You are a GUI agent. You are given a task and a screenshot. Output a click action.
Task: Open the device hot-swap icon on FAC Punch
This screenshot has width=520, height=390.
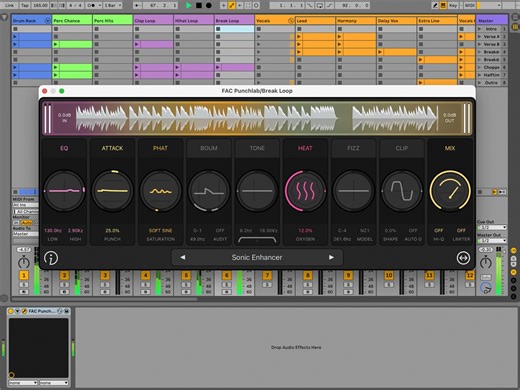tap(60, 311)
